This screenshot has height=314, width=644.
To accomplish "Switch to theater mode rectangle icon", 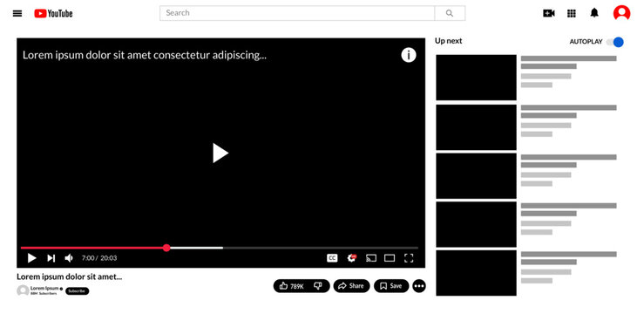I will pos(390,258).
